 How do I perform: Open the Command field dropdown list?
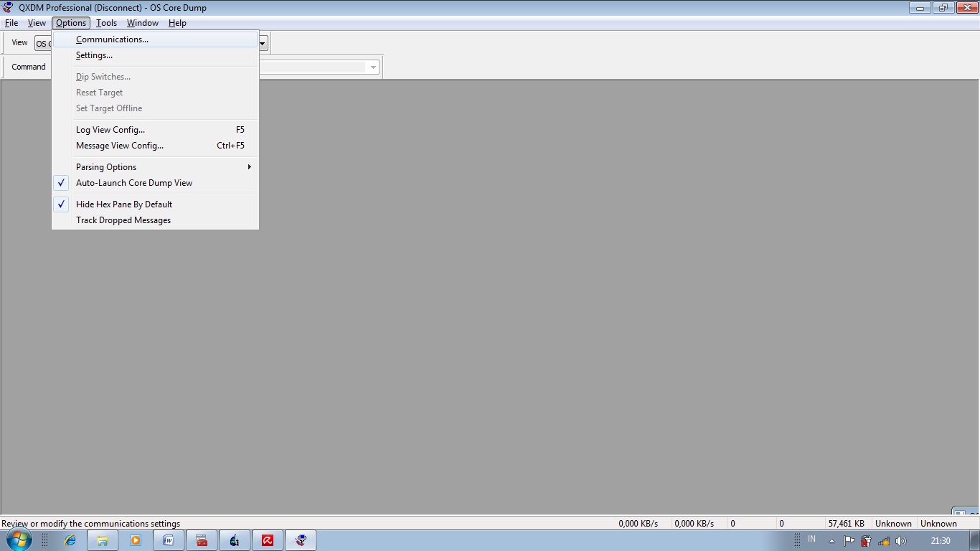373,67
